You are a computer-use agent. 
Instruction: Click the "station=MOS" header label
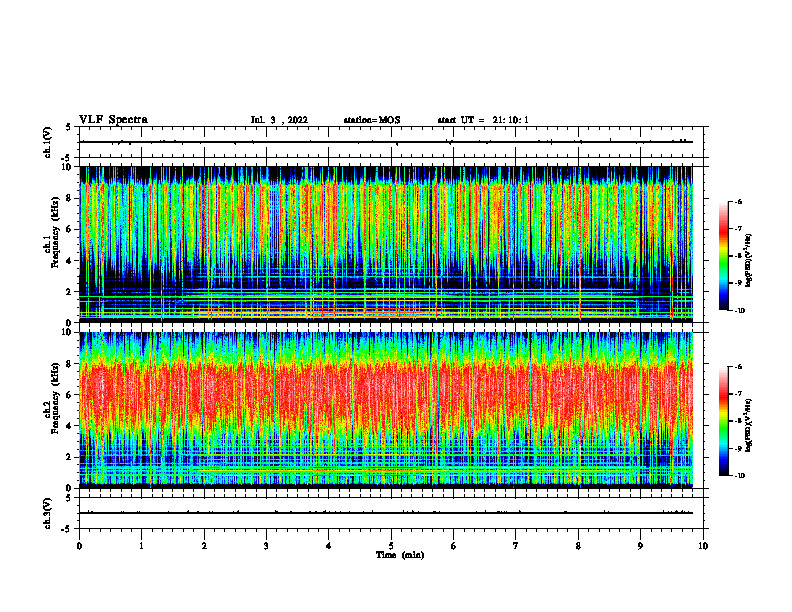[372, 120]
